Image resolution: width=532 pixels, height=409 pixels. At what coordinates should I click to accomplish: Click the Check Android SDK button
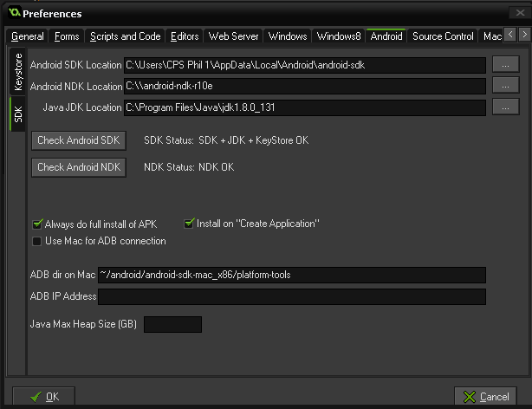(79, 140)
